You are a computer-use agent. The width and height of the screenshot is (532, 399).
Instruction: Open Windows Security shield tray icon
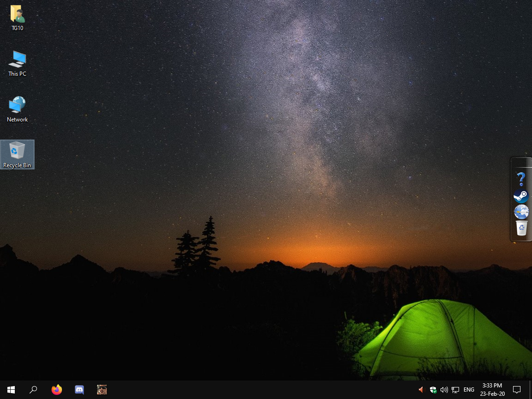(433, 389)
